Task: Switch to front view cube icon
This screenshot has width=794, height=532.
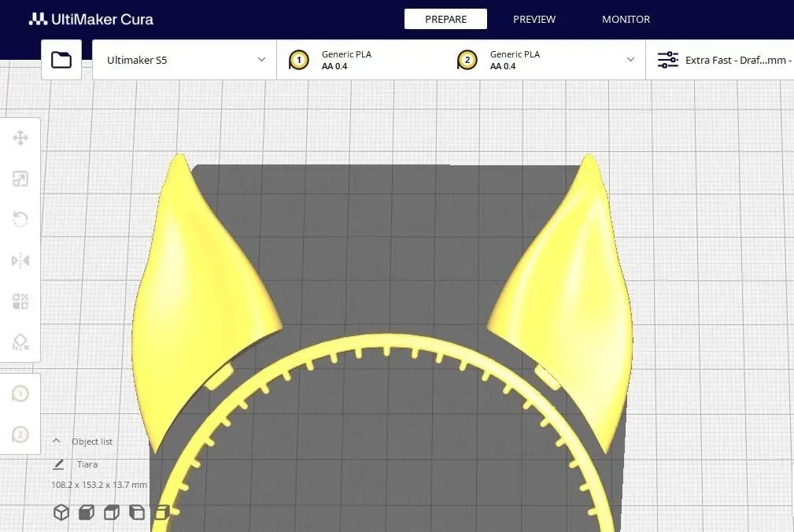Action: (87, 512)
